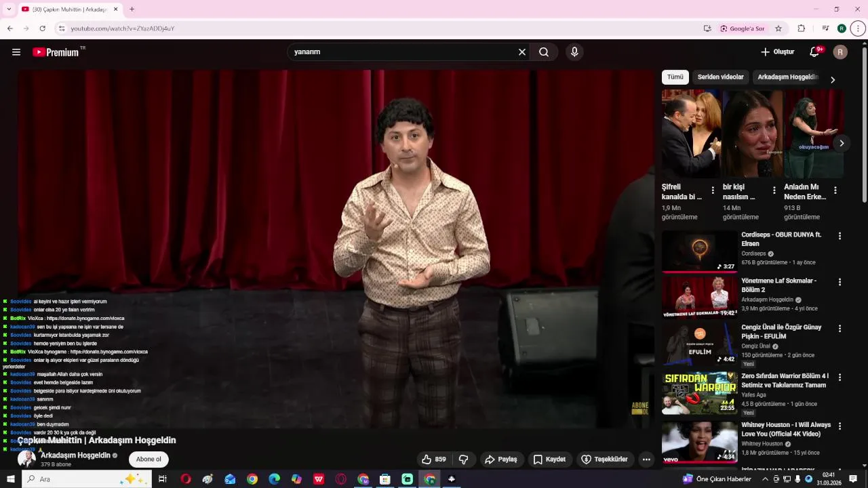Open Task View on the taskbar

[163, 479]
